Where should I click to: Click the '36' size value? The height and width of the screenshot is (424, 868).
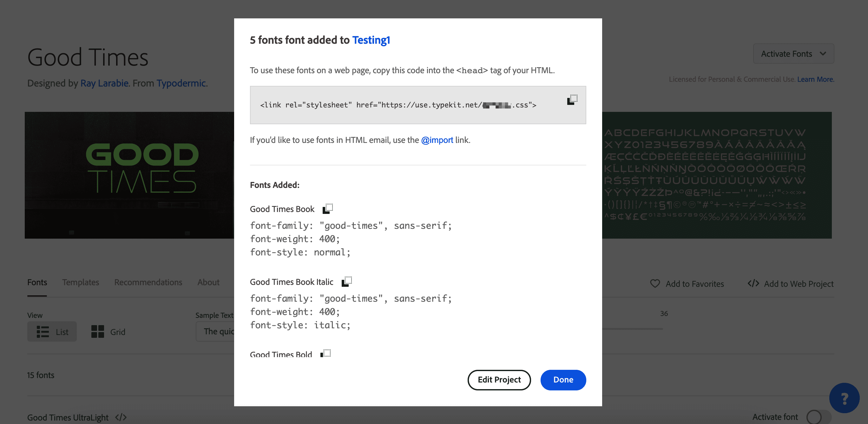(664, 313)
